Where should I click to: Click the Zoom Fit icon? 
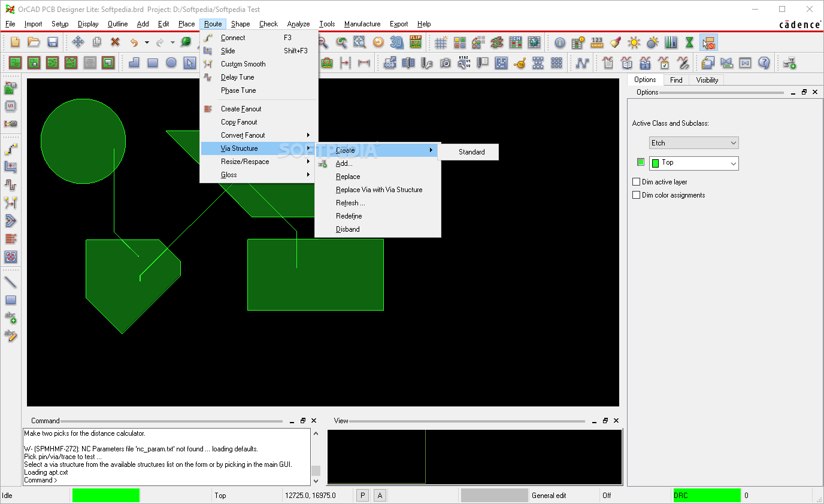[359, 42]
